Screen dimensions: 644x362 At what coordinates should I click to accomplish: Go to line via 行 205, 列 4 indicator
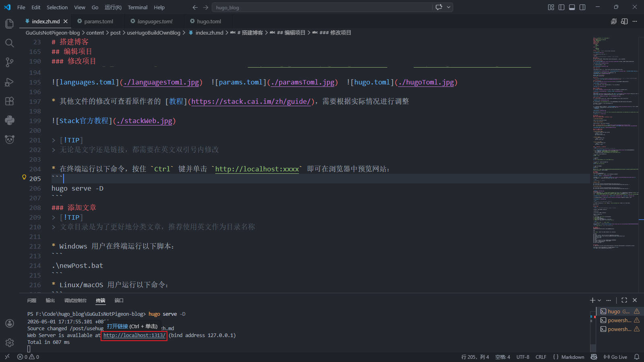click(x=475, y=357)
